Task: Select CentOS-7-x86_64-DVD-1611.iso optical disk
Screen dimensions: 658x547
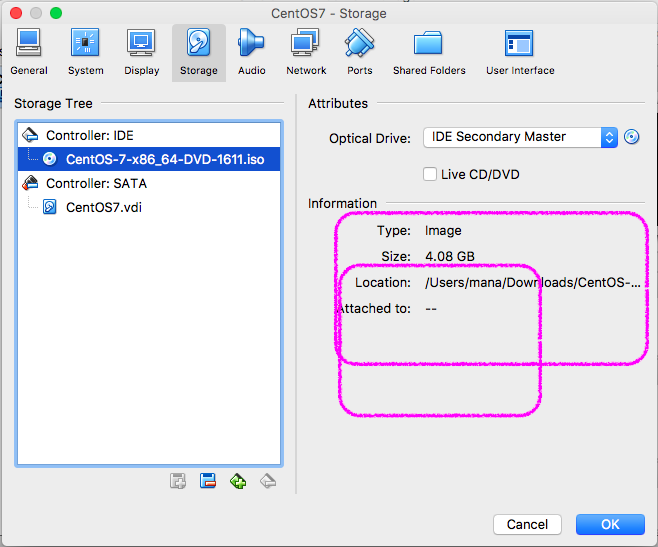Action: [x=149, y=159]
